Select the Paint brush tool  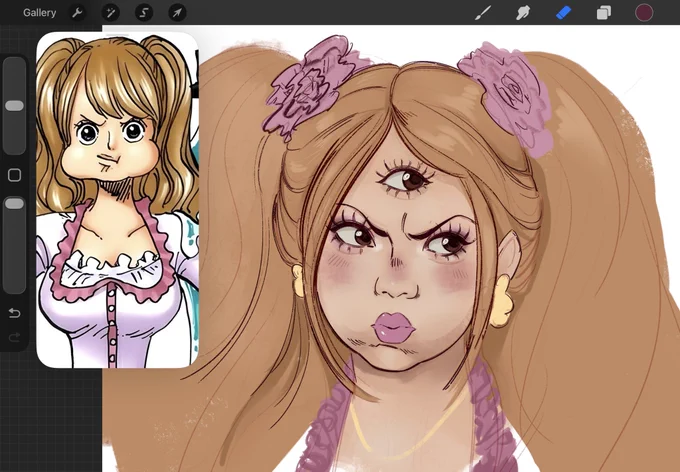click(483, 13)
